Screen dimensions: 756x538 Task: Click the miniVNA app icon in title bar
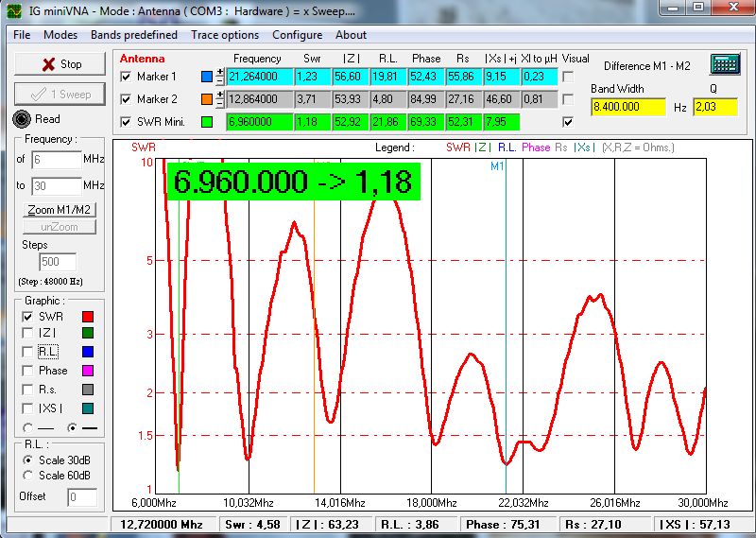[x=12, y=10]
